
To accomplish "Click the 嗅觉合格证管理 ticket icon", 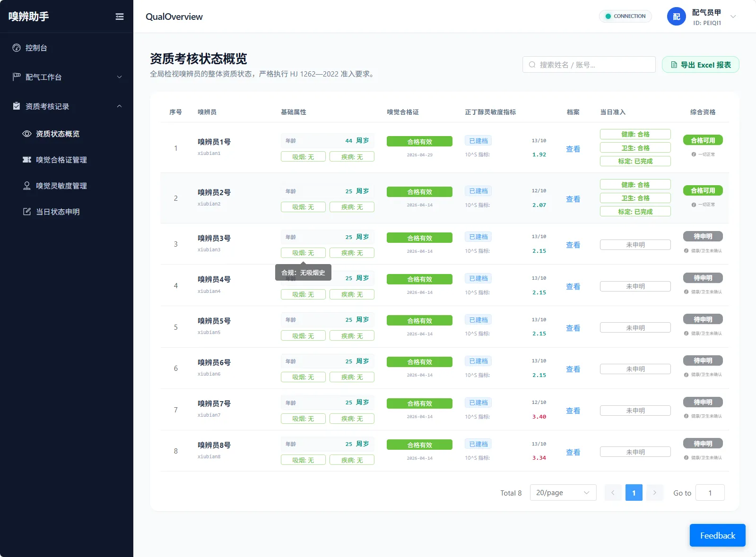I will [x=27, y=160].
